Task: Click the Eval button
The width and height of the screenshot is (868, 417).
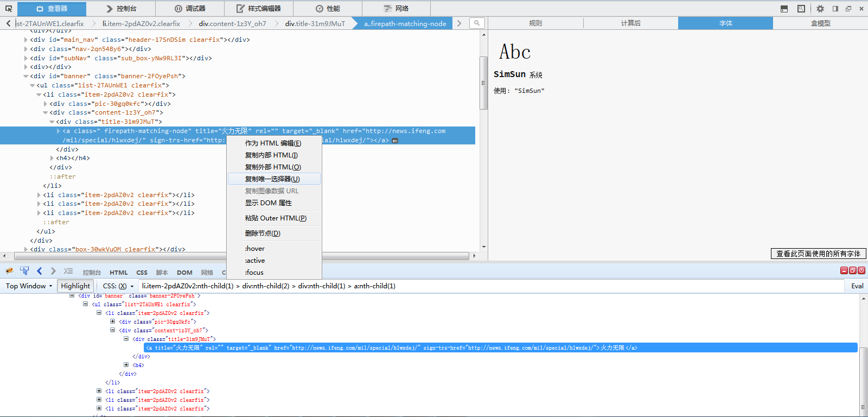Action: point(857,286)
